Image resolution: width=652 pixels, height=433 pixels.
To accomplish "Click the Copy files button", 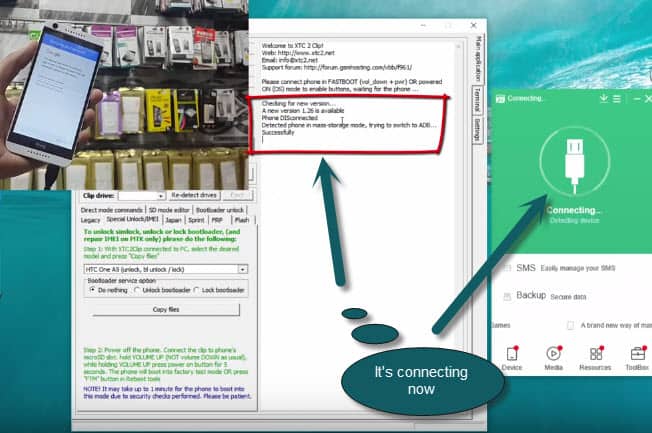I will (x=166, y=309).
